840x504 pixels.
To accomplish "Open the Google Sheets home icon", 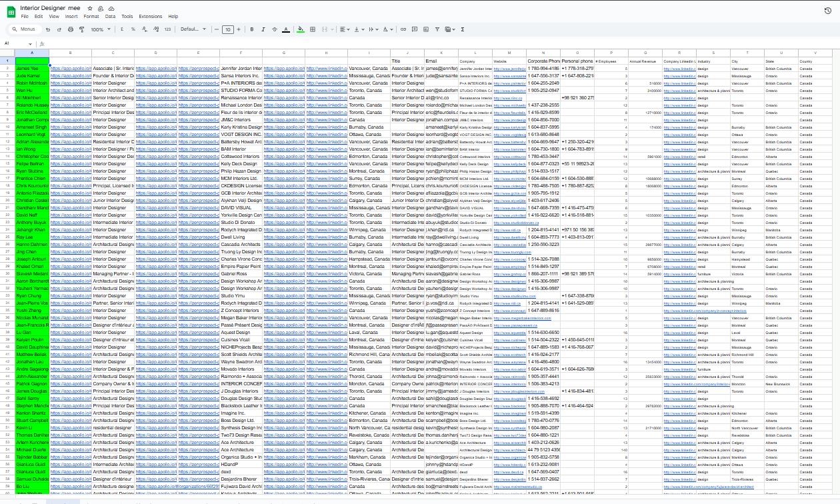I will click(11, 11).
